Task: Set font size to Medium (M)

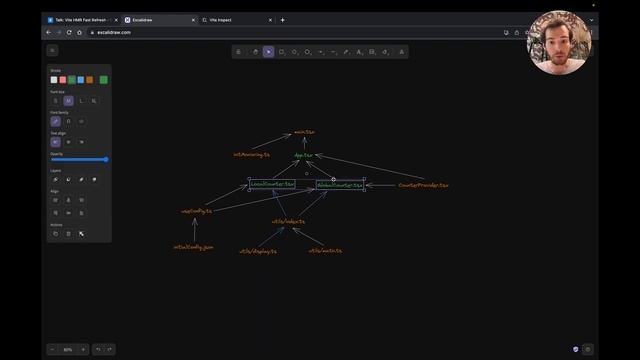Action: pos(69,100)
